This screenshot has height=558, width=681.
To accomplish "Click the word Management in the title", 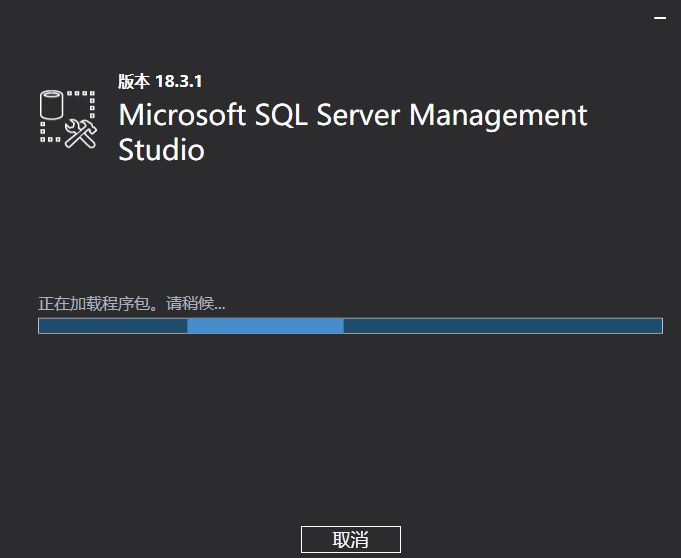I will 498,116.
